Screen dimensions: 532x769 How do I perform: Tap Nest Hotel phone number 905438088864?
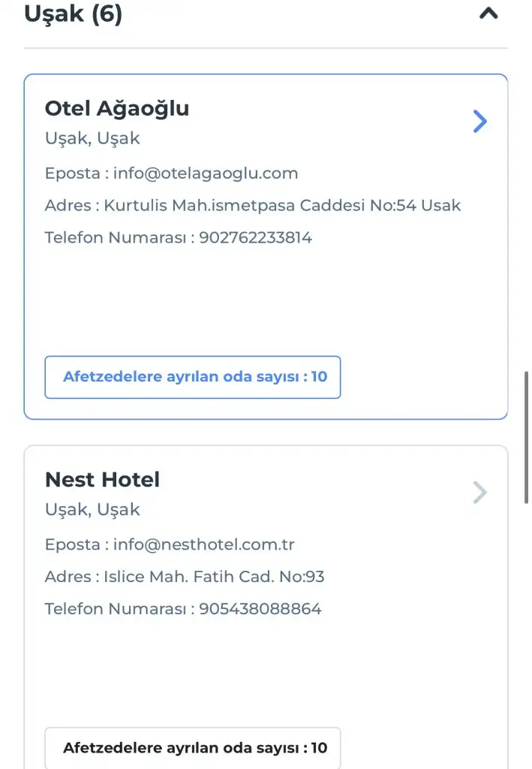pos(260,609)
